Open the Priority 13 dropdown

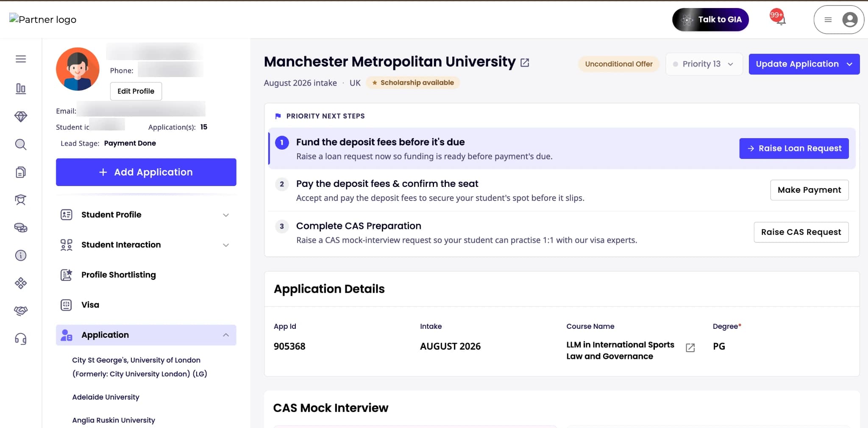[704, 64]
